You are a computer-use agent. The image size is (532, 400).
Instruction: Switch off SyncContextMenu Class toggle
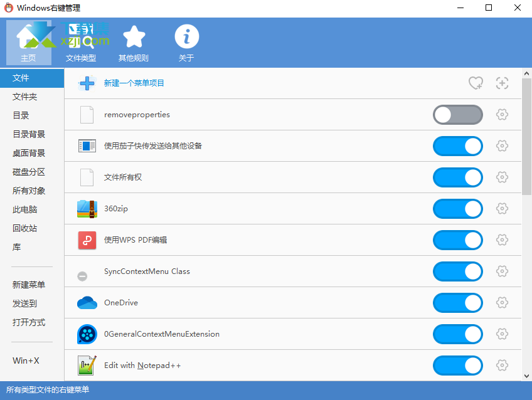[x=458, y=271]
